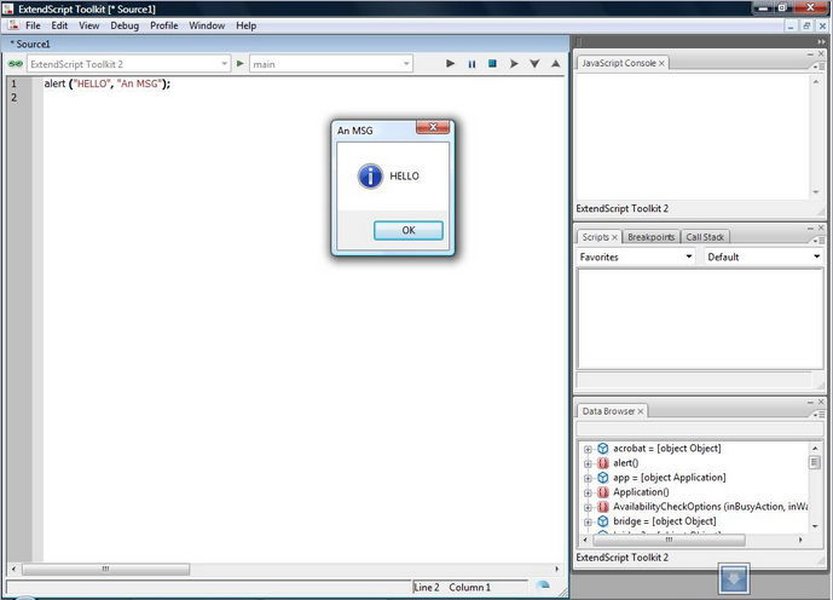Click the Step Into down-arrow icon
Image resolution: width=833 pixels, height=600 pixels.
coord(534,64)
